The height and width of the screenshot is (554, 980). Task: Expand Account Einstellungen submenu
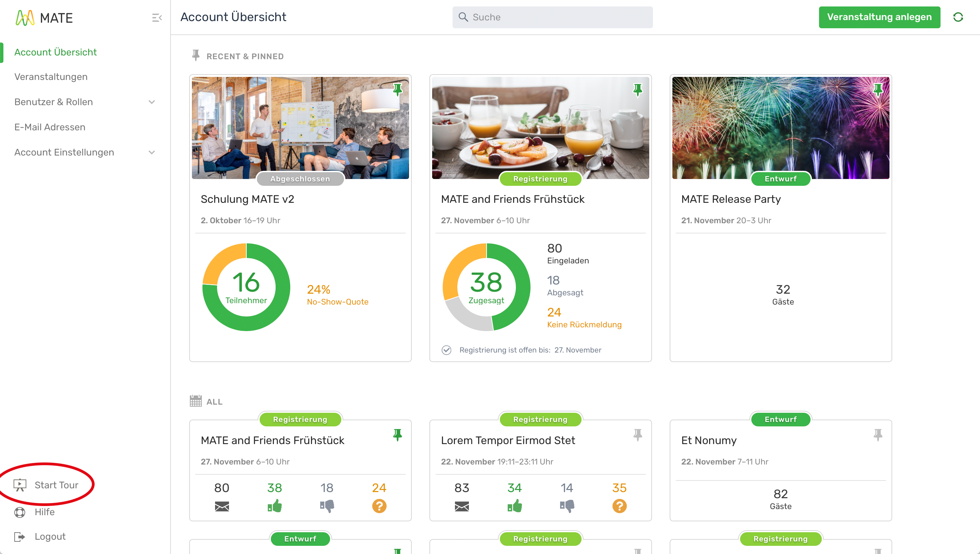[152, 152]
